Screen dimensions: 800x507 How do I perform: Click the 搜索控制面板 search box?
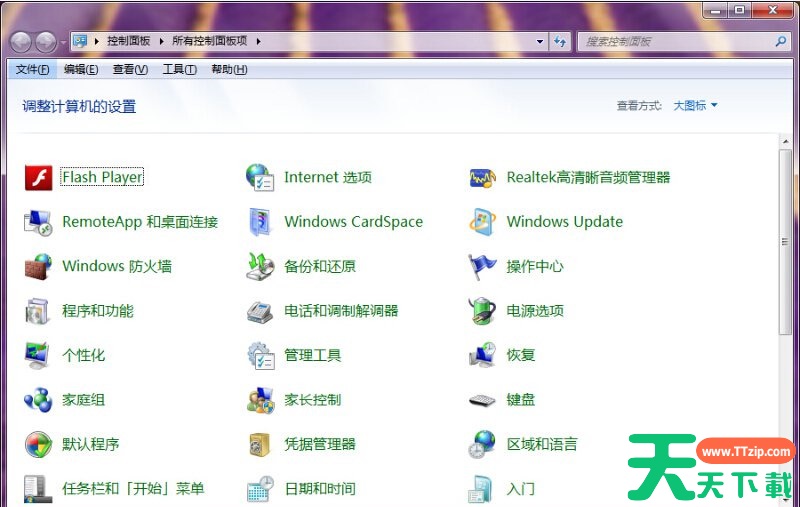[675, 41]
